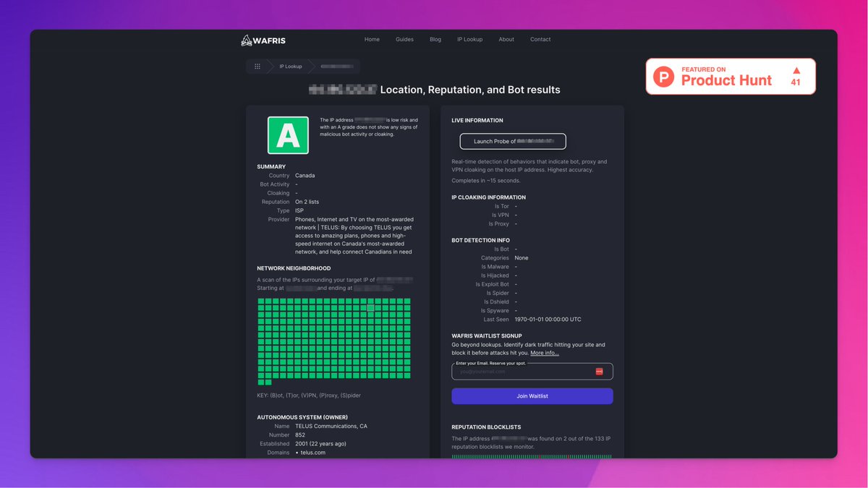Select IP Lookup in the top navigation
The width and height of the screenshot is (868, 488).
(469, 40)
